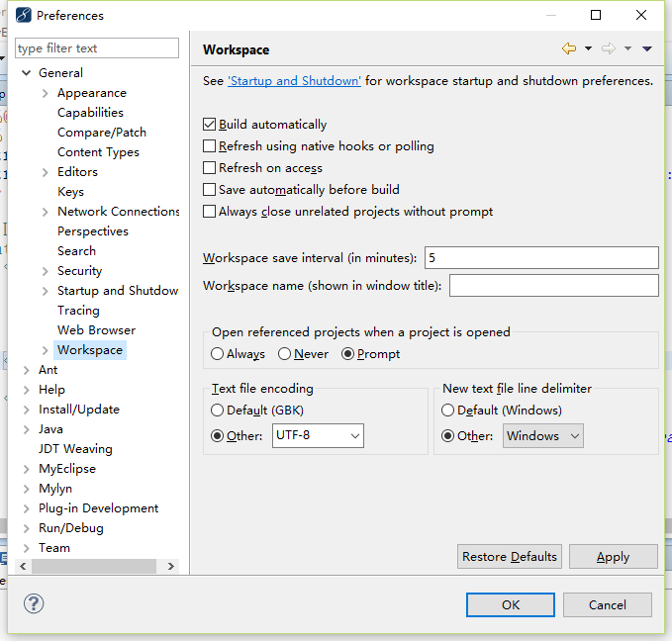The image size is (672, 641).
Task: Expand the Editors tree node
Action: (46, 172)
